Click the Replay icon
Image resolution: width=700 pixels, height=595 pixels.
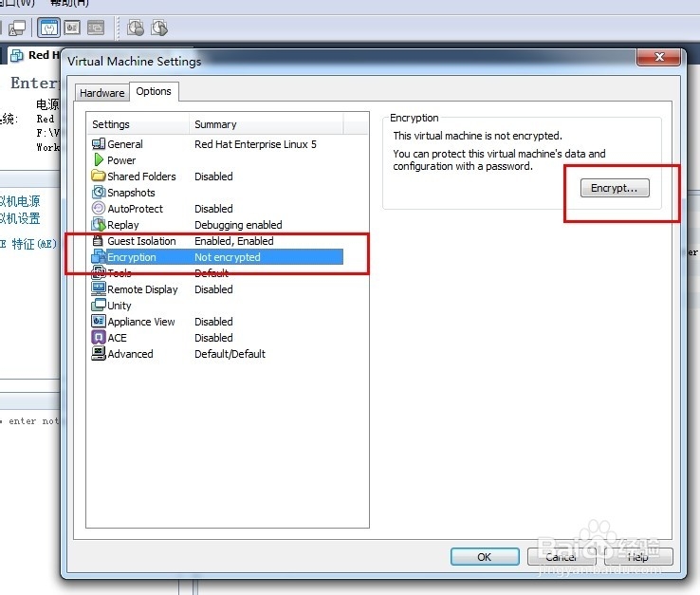[x=99, y=224]
